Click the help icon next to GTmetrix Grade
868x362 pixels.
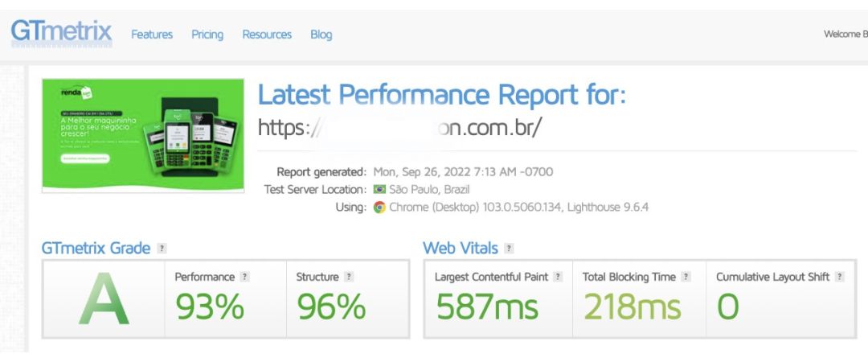coord(161,249)
